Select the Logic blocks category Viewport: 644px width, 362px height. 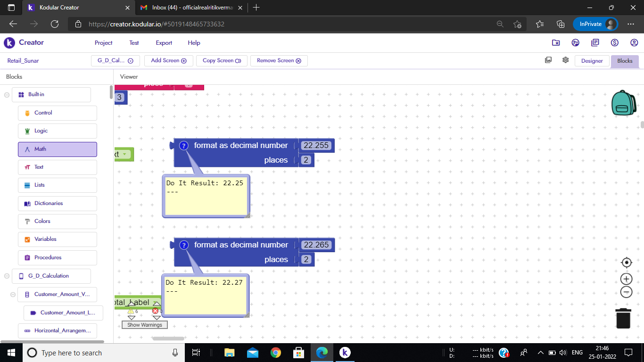pyautogui.click(x=58, y=131)
